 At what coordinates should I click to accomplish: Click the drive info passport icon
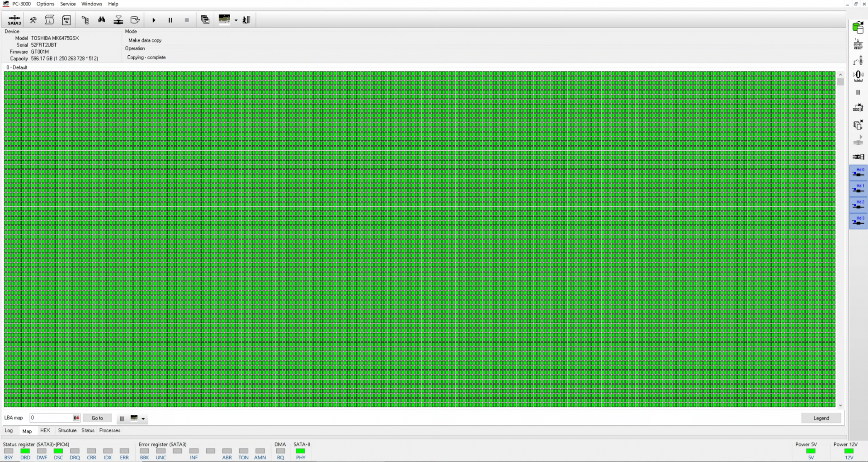click(50, 20)
